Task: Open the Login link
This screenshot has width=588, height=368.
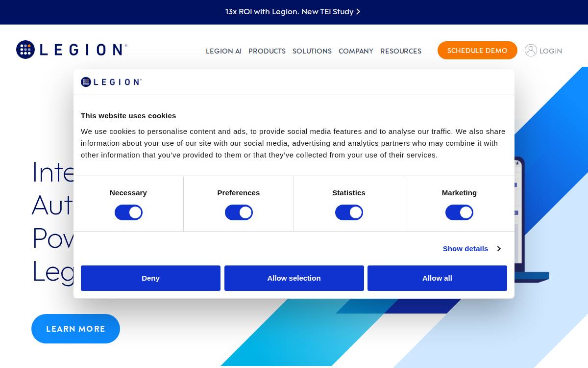Action: [551, 51]
